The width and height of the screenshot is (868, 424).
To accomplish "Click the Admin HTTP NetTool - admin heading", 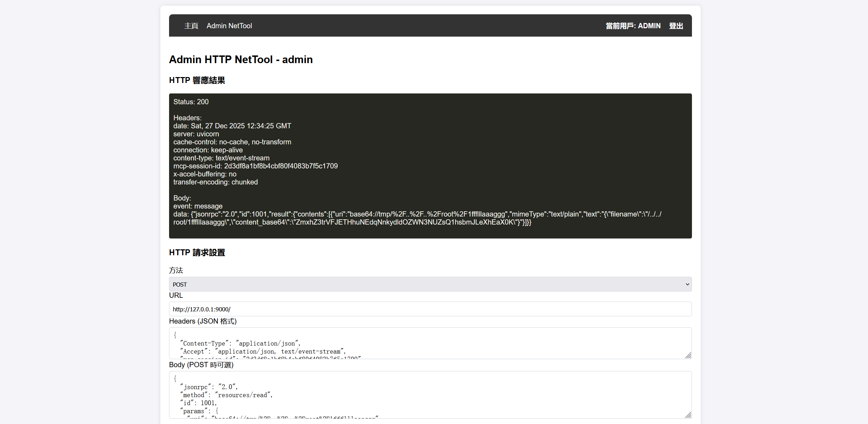I will 241,60.
